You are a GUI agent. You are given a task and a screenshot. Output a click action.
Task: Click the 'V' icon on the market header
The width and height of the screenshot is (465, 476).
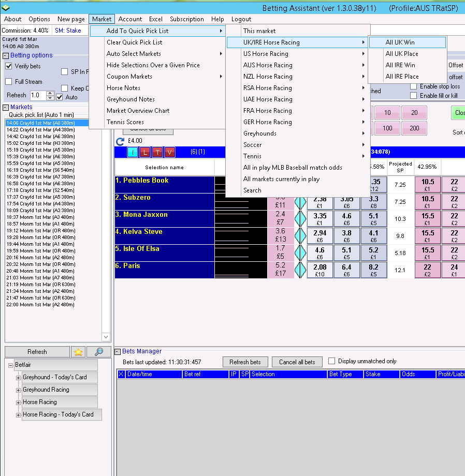coord(169,152)
